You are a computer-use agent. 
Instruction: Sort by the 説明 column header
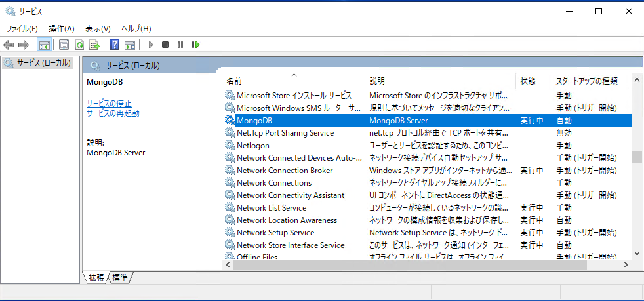pos(440,81)
